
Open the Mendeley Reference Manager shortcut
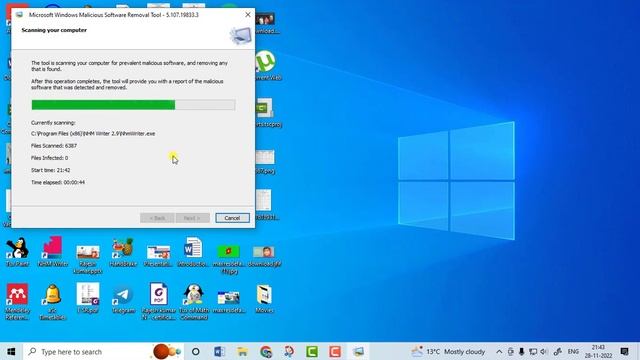click(18, 301)
